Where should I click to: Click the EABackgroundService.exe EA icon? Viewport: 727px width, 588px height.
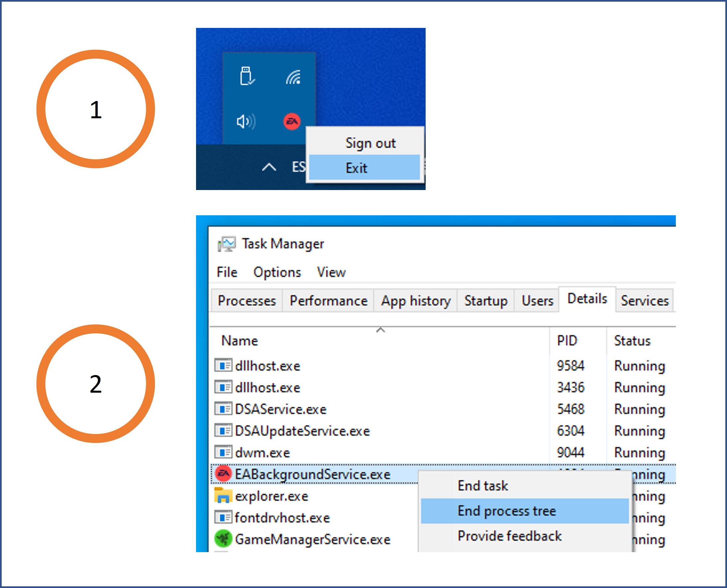pyautogui.click(x=223, y=474)
